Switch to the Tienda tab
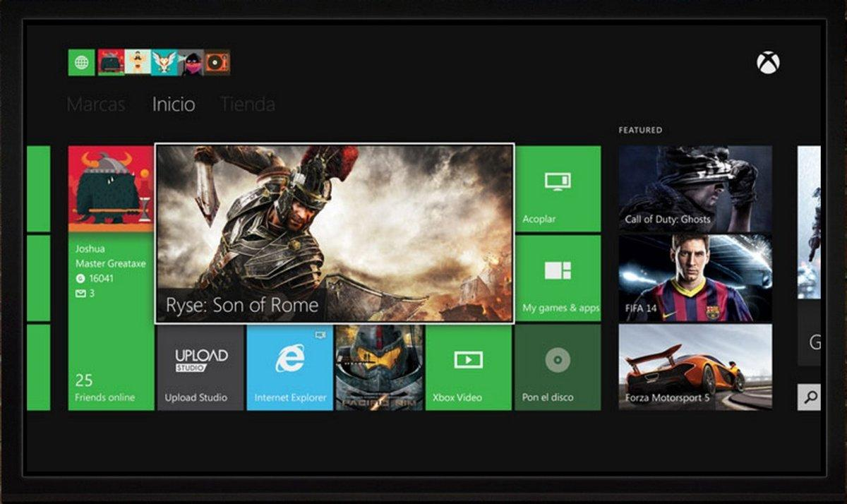This screenshot has width=847, height=504. 248,104
